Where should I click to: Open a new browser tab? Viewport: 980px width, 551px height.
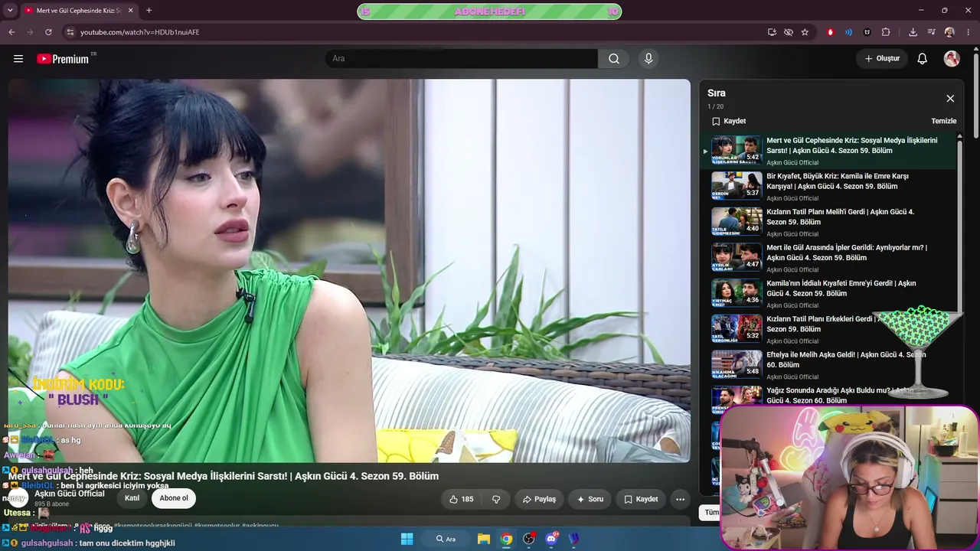(149, 11)
